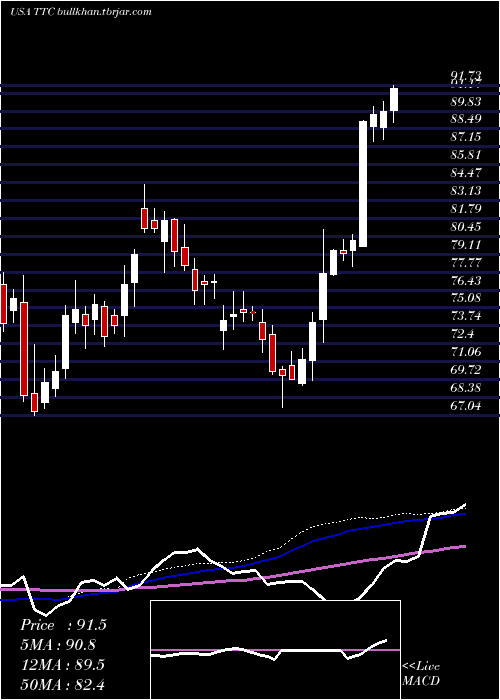Click the '50MA : 82.4' readout
The image size is (500, 700).
click(x=62, y=684)
